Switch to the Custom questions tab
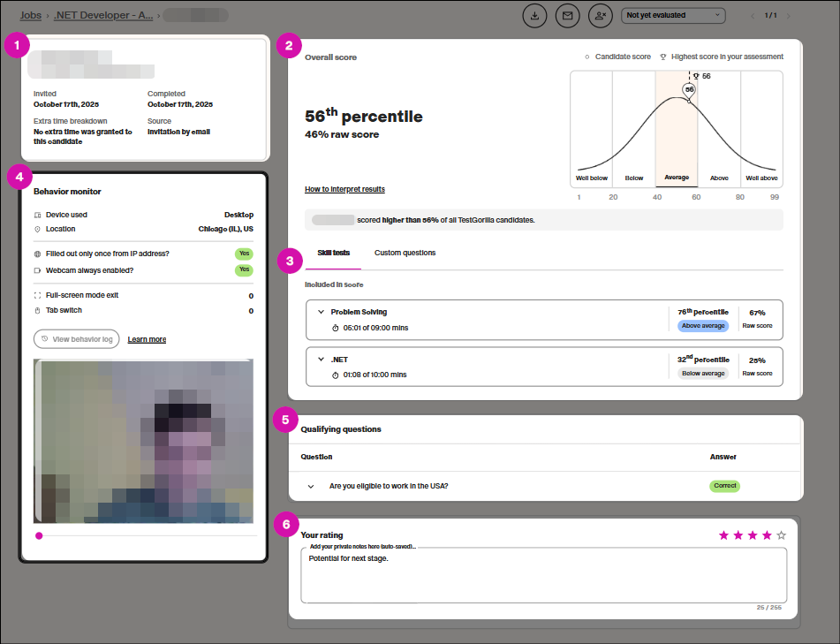840x644 pixels. (405, 254)
